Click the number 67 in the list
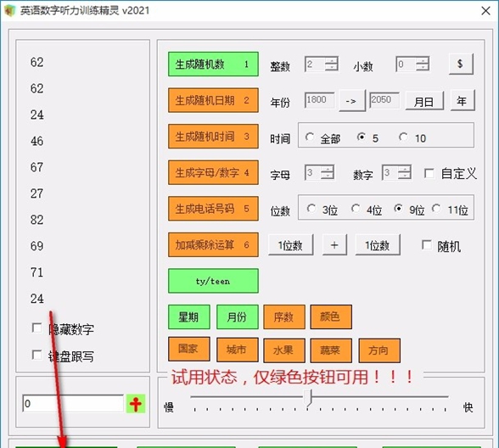Image resolution: width=499 pixels, height=448 pixels. pos(37,167)
